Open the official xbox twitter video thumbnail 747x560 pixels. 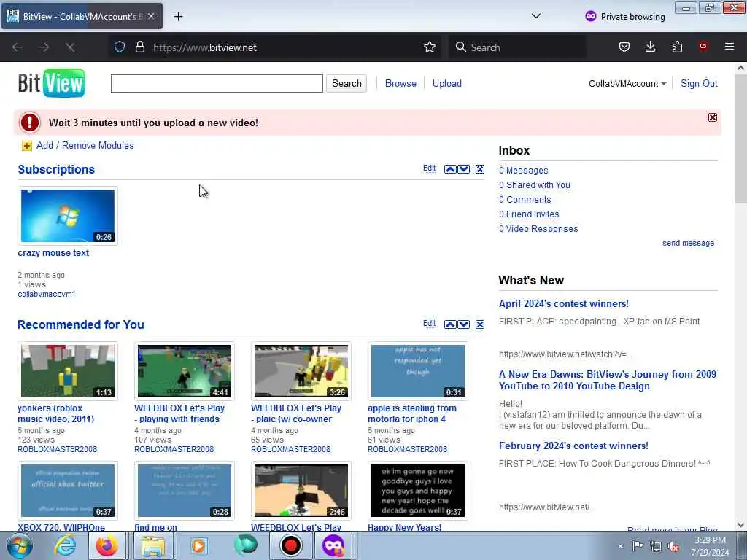68,491
